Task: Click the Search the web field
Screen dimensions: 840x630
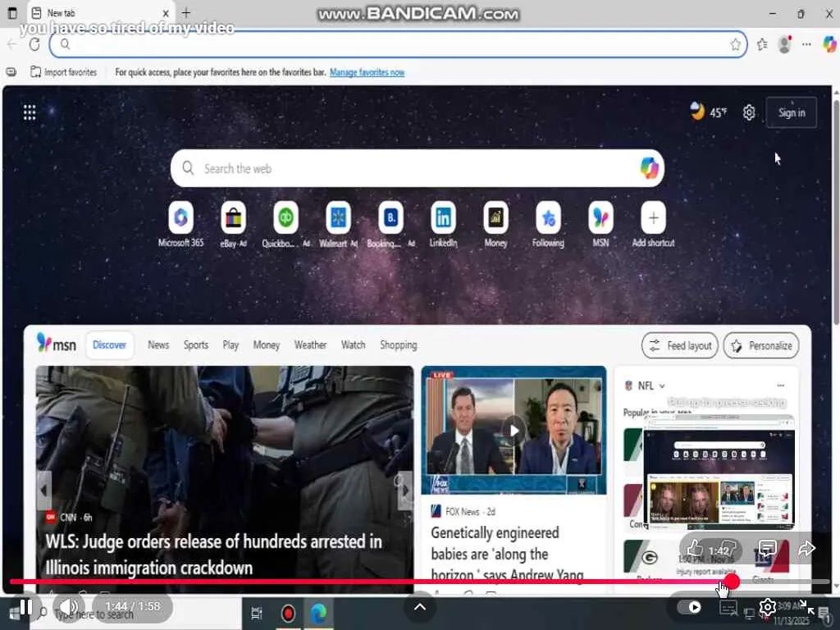Action: 418,168
